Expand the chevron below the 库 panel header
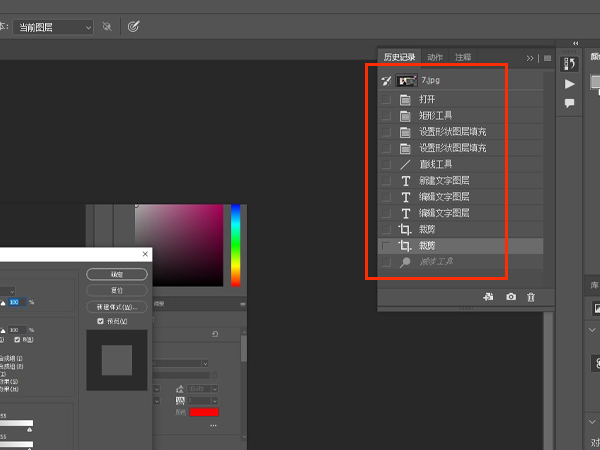The width and height of the screenshot is (600, 450). (x=592, y=330)
